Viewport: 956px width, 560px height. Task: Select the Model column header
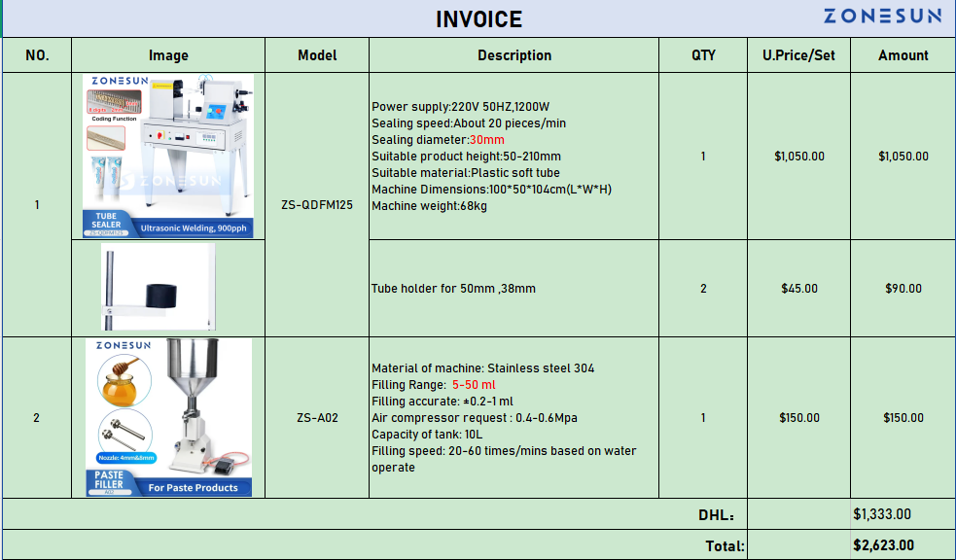(317, 55)
